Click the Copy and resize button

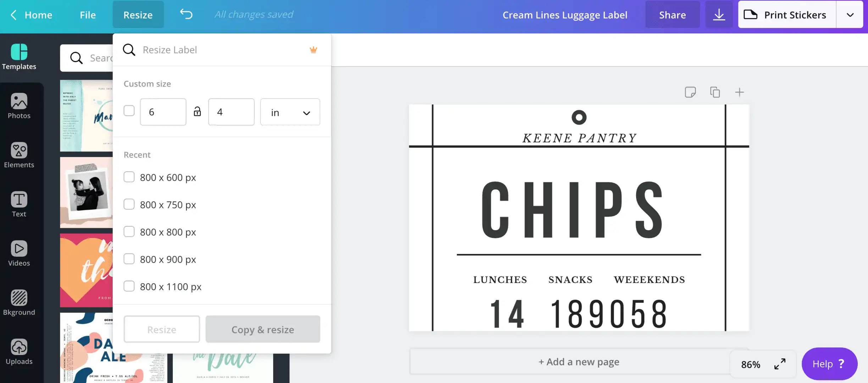tap(262, 329)
